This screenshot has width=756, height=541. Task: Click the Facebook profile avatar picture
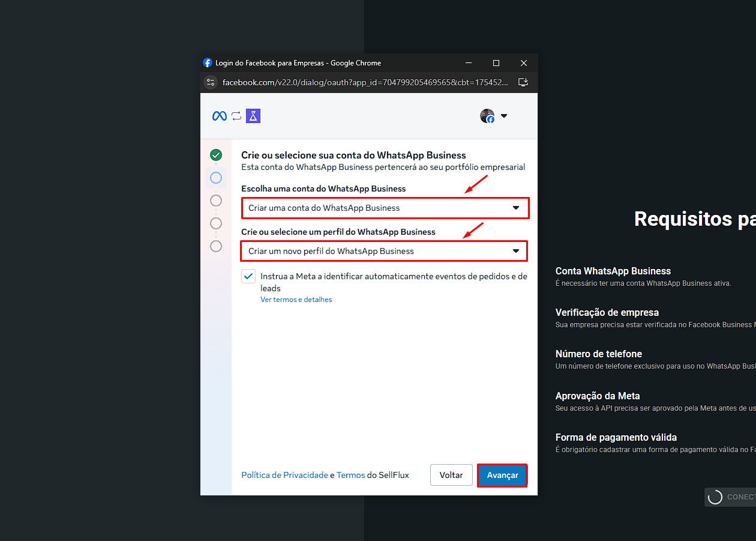(x=487, y=116)
